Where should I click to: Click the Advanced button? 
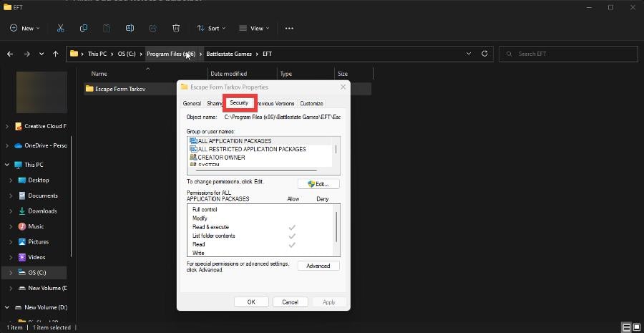[318, 266]
